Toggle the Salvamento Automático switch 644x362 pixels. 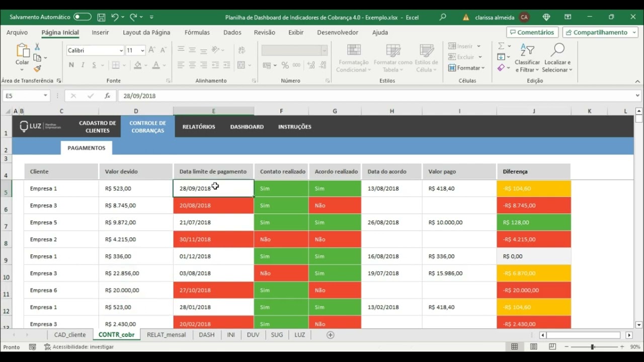[x=83, y=17]
